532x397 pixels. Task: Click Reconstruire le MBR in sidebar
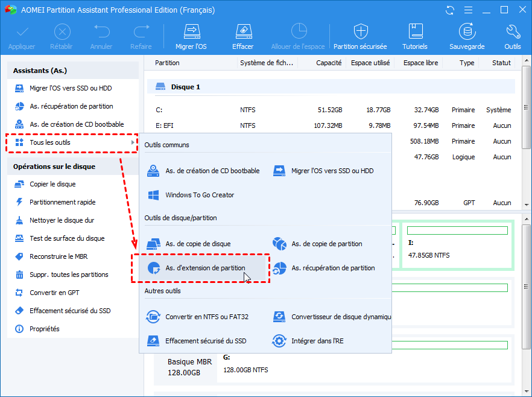point(59,256)
